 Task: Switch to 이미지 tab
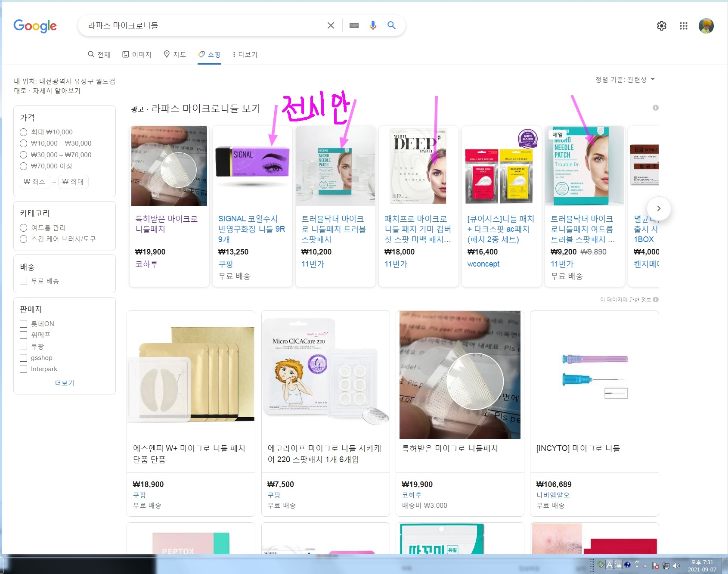tap(137, 54)
